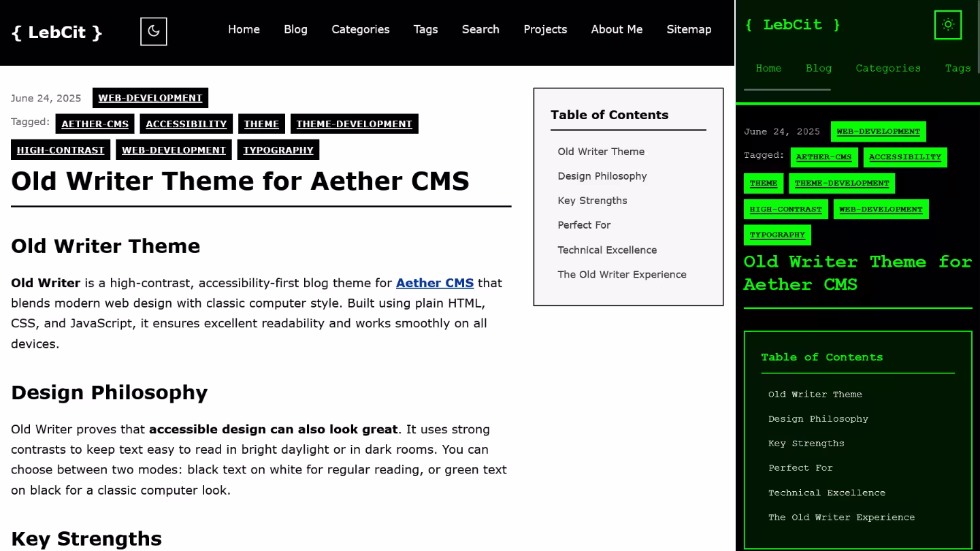
Task: Toggle dark mode with the moon icon
Action: pos(154,31)
